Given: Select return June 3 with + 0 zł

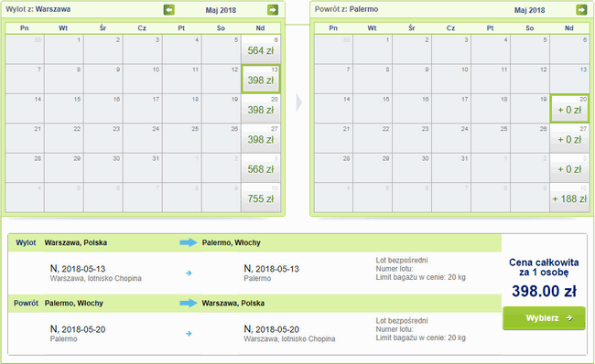Looking at the screenshot, I should pos(569,168).
